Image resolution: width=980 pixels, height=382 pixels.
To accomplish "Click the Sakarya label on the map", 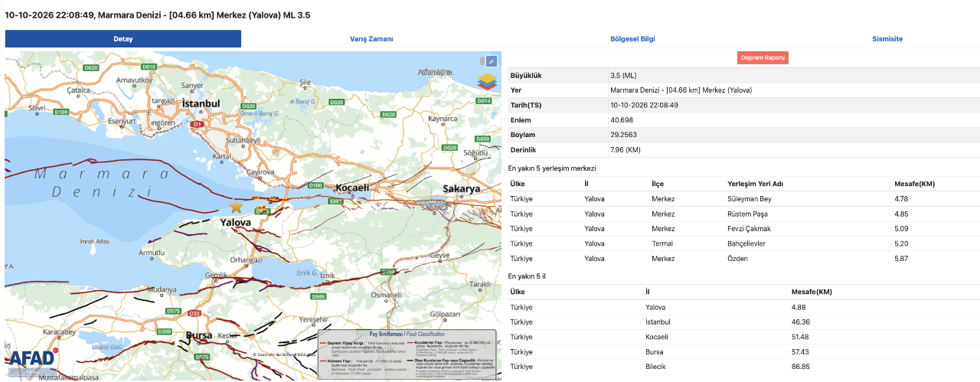I will click(x=461, y=188).
